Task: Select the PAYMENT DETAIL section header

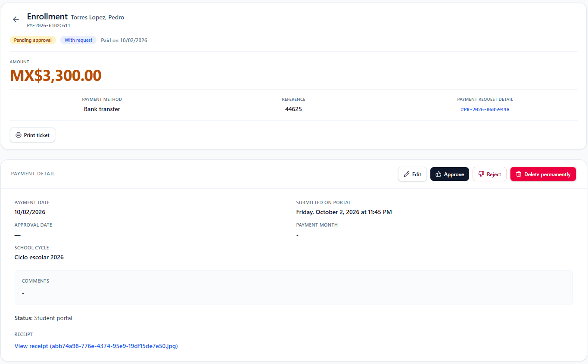Action: coord(33,174)
